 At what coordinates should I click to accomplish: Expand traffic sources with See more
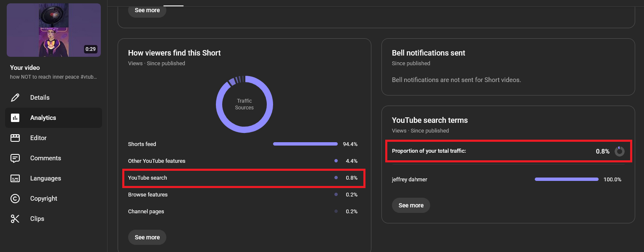click(x=147, y=237)
